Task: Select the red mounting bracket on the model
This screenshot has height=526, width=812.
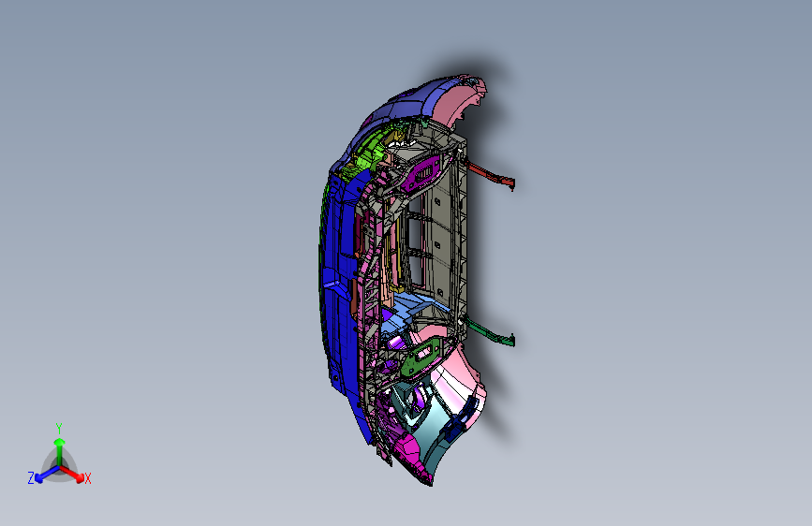Action: coord(491,175)
